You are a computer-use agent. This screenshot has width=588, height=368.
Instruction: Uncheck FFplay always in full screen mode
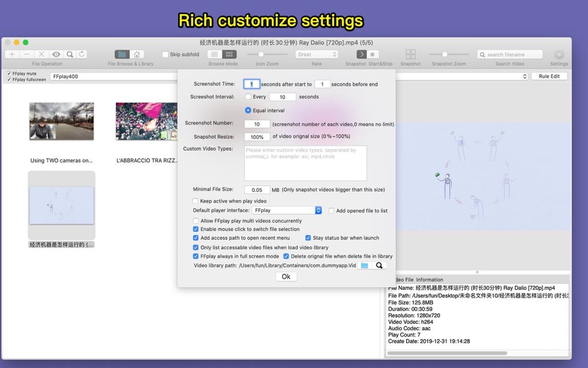pyautogui.click(x=196, y=256)
